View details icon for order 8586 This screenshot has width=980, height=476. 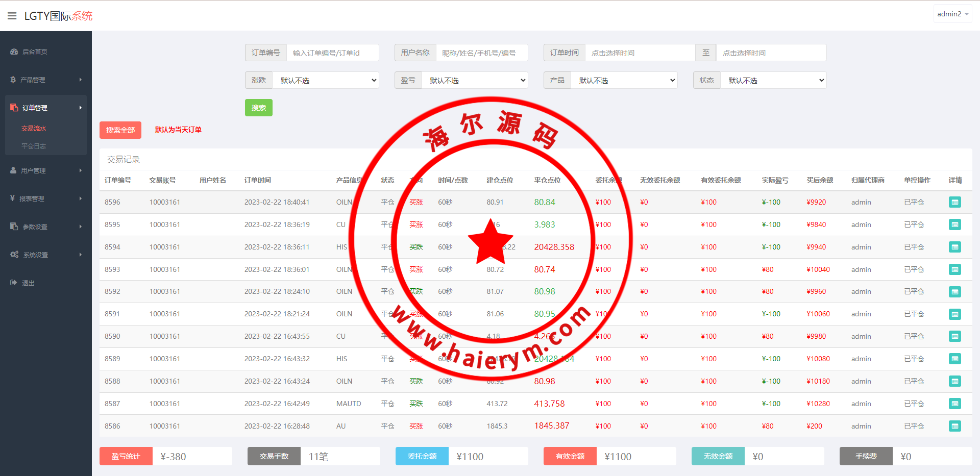tap(954, 426)
